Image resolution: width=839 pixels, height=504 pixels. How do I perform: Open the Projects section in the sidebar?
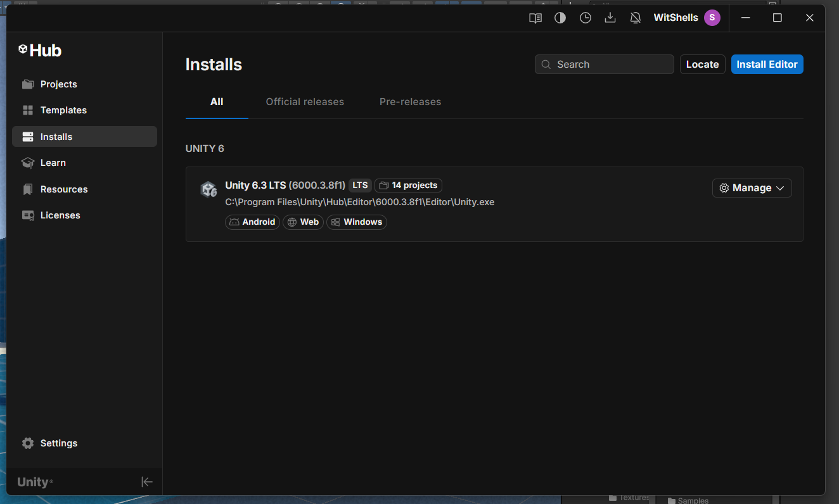84,84
